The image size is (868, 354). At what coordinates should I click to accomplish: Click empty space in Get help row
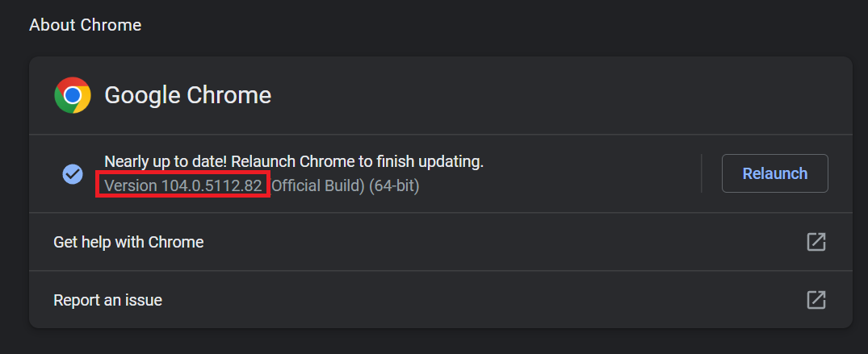(x=498, y=242)
